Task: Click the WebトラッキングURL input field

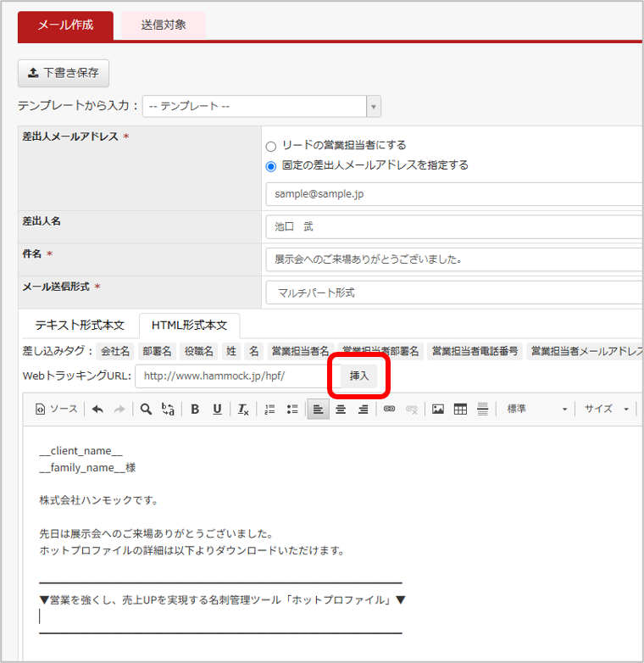Action: tap(238, 376)
